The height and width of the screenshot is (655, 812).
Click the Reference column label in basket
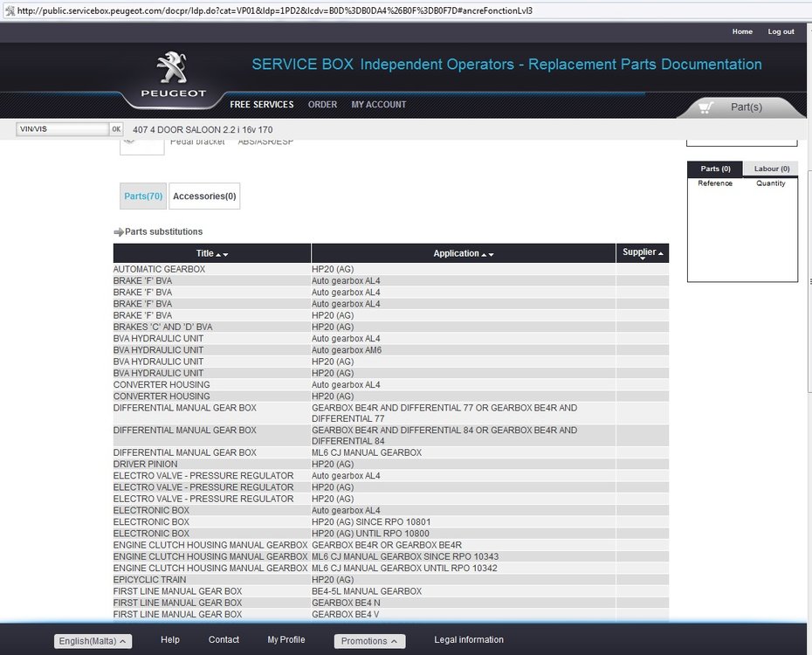tap(715, 183)
